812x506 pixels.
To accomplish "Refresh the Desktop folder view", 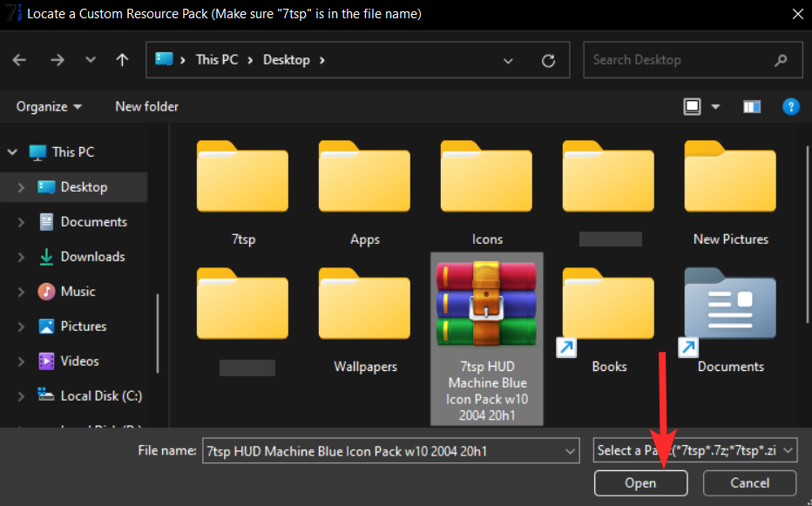I will coord(548,60).
